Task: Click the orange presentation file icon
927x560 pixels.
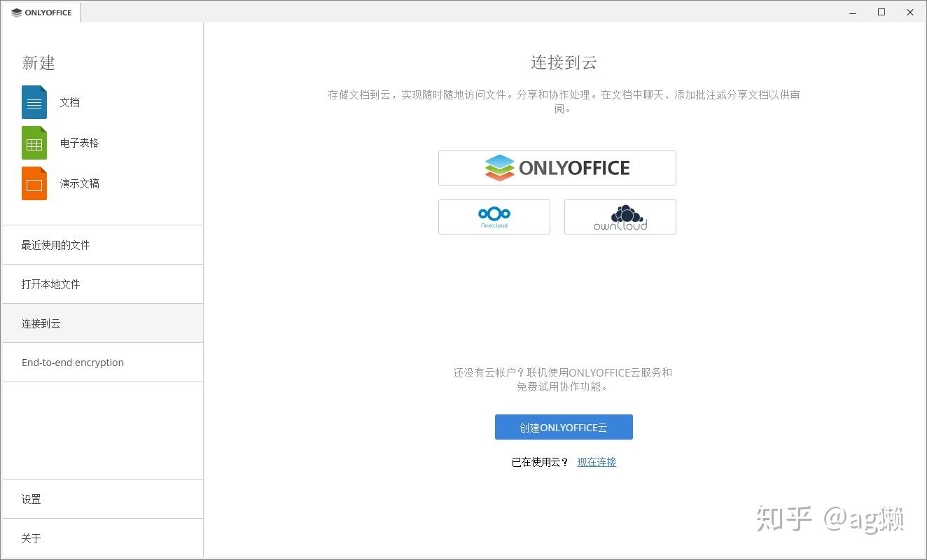Action: (34, 183)
